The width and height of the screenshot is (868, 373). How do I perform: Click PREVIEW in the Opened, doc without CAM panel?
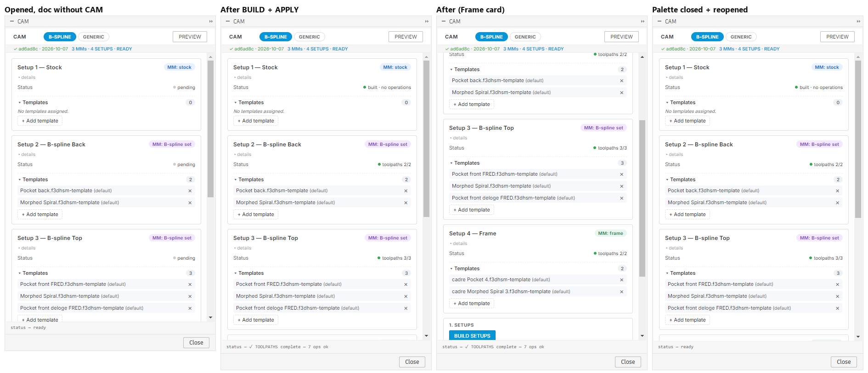pyautogui.click(x=190, y=37)
